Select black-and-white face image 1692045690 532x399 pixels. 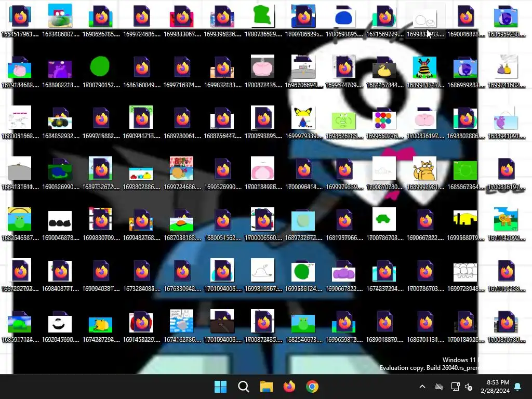pos(60,326)
